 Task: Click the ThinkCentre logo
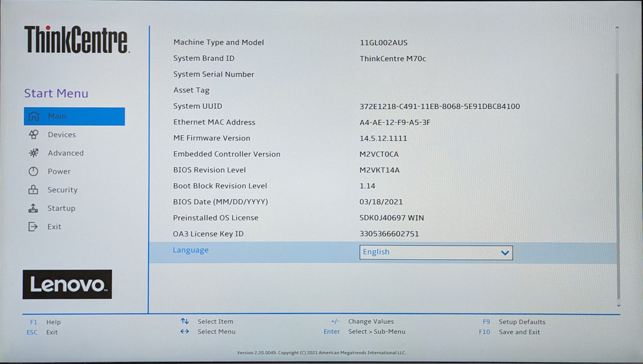76,40
